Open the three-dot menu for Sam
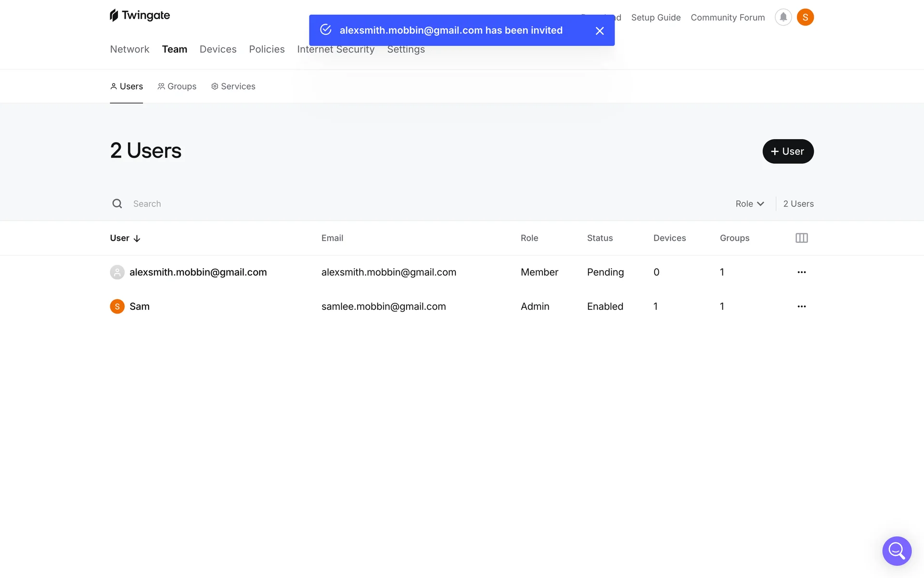 pos(801,306)
